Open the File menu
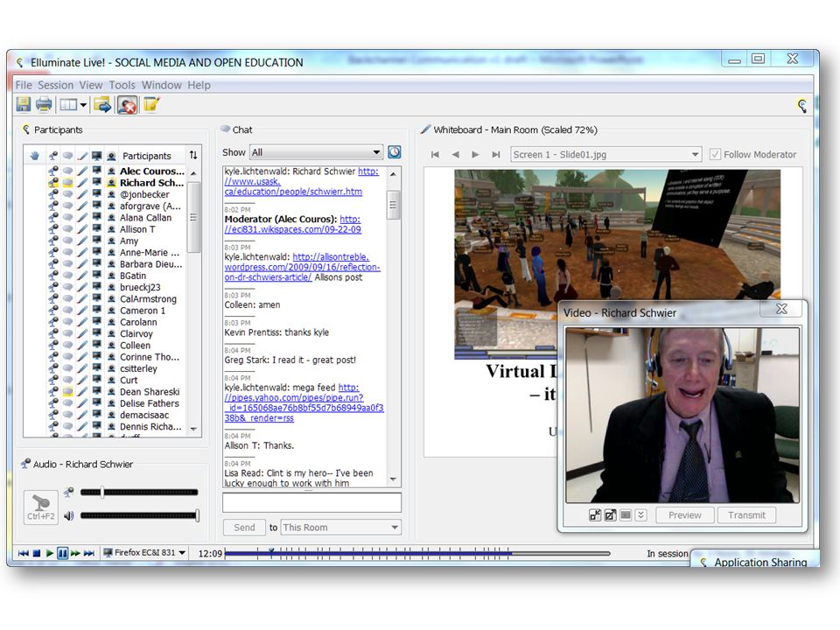 (24, 85)
